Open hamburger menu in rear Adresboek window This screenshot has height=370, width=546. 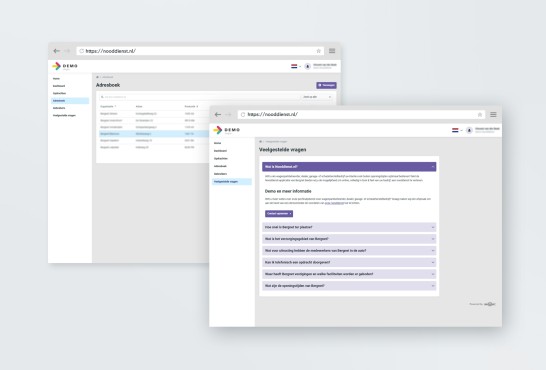pos(332,51)
